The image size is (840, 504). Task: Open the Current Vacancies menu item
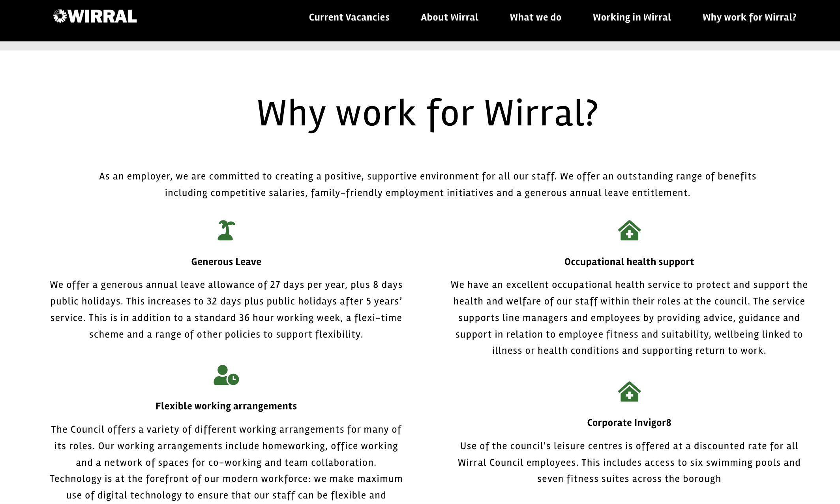tap(349, 17)
